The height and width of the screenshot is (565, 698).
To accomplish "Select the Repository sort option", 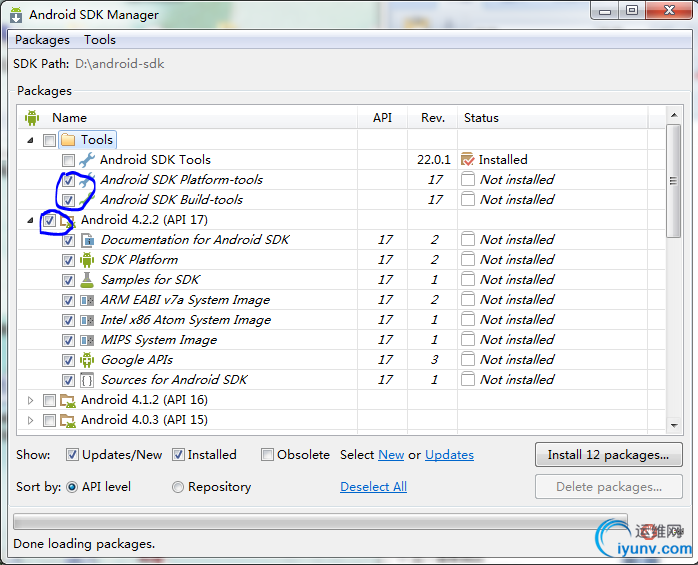I will click(x=178, y=487).
